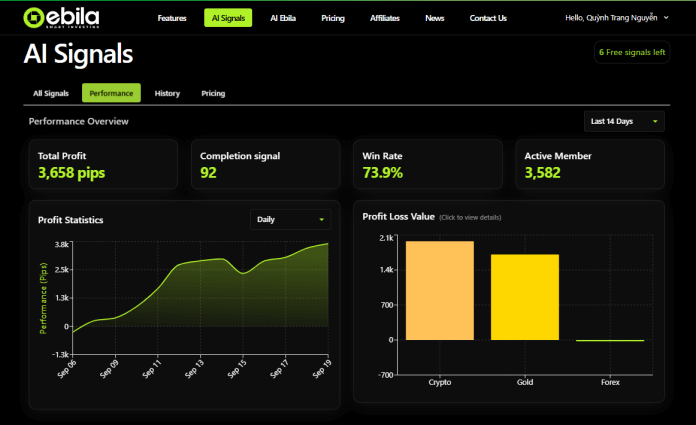Select AI Signals in top navigation
Image resolution: width=696 pixels, height=425 pixels.
click(228, 18)
